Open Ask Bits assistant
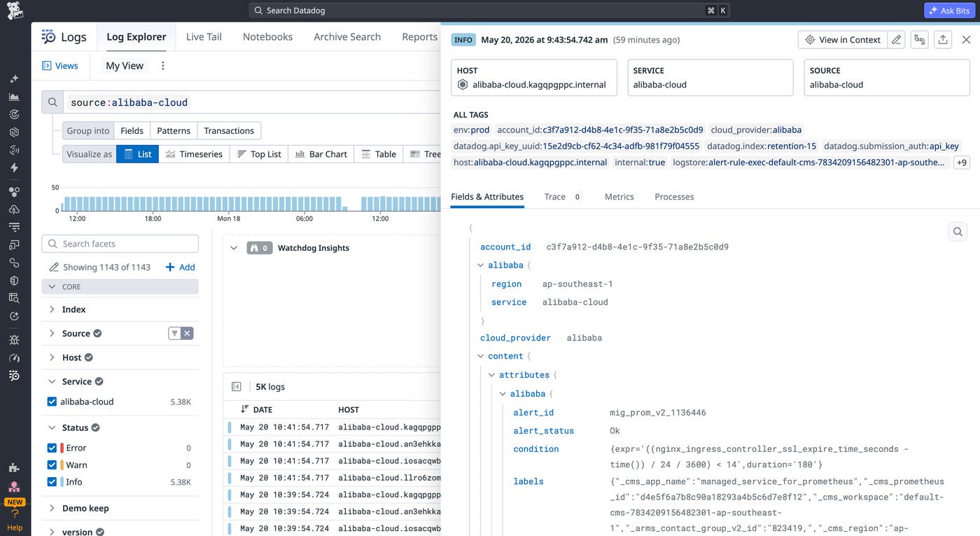The image size is (980, 536). point(950,11)
